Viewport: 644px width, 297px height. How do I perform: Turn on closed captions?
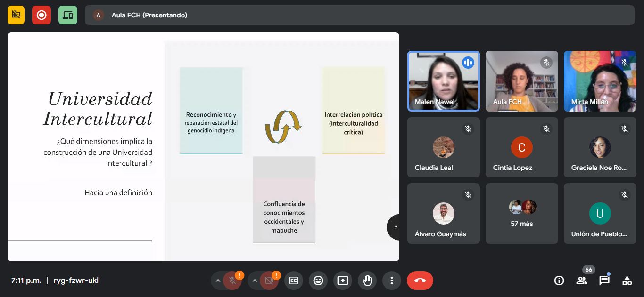[x=294, y=281]
